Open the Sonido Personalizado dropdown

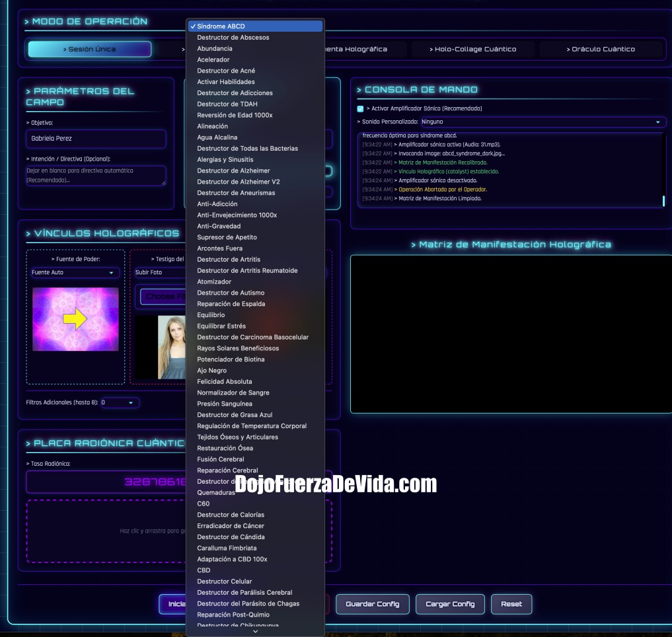543,122
